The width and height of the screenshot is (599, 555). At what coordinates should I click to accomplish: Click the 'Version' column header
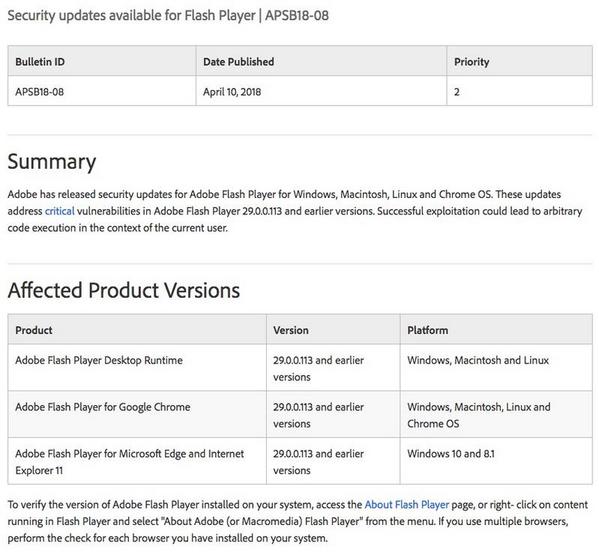[333, 330]
